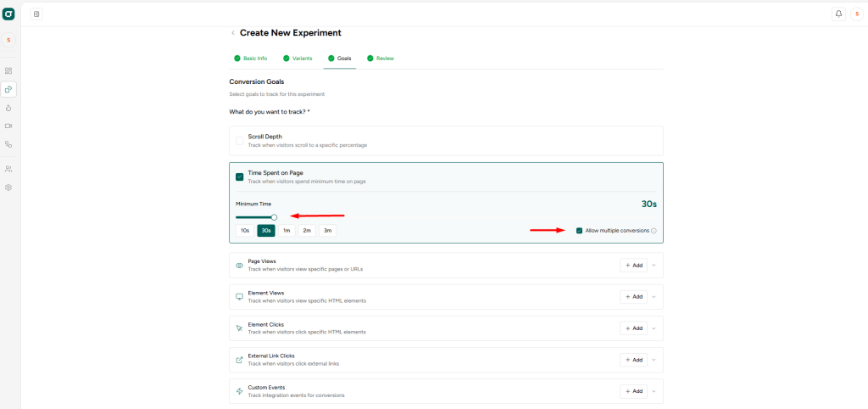Uncheck the Time Spent on Page checkbox

coord(240,176)
